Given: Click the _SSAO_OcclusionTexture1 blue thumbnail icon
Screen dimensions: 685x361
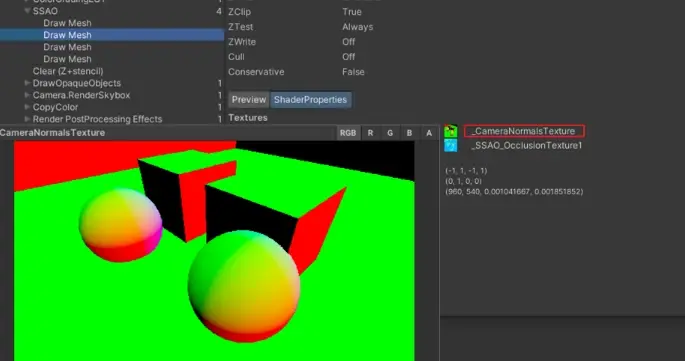Looking at the screenshot, I should (x=450, y=146).
